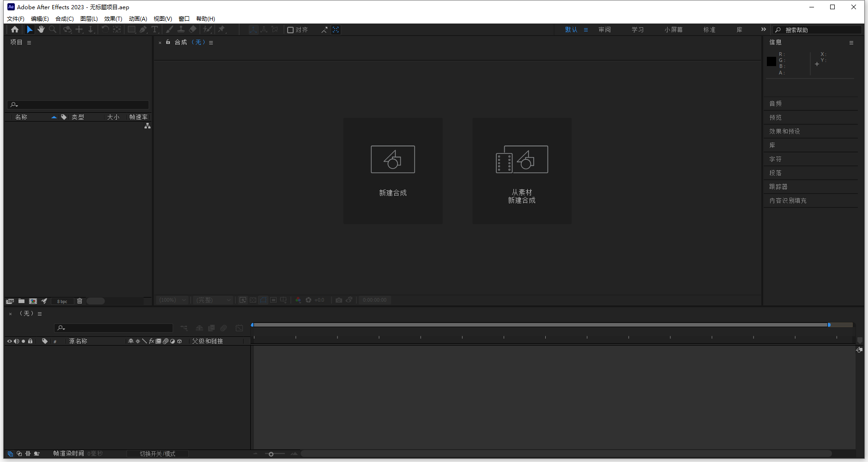Image resolution: width=868 pixels, height=462 pixels.
Task: Toggle the Layer Switches pane button at timeline bottom-left
Action: click(x=10, y=454)
